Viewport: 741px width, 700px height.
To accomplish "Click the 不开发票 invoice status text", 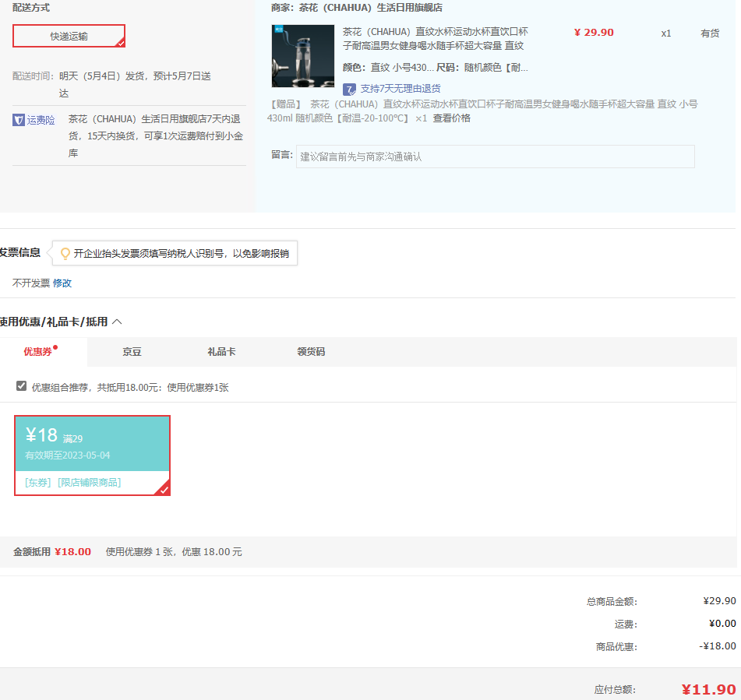I will click(31, 283).
